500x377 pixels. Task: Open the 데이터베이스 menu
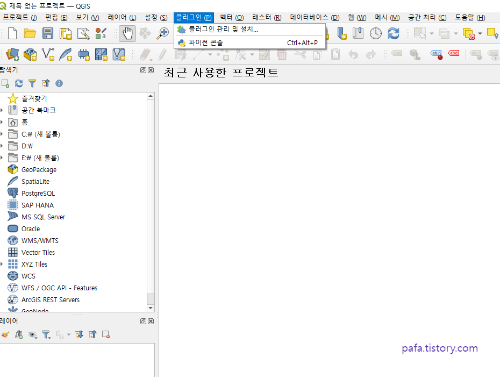click(314, 17)
